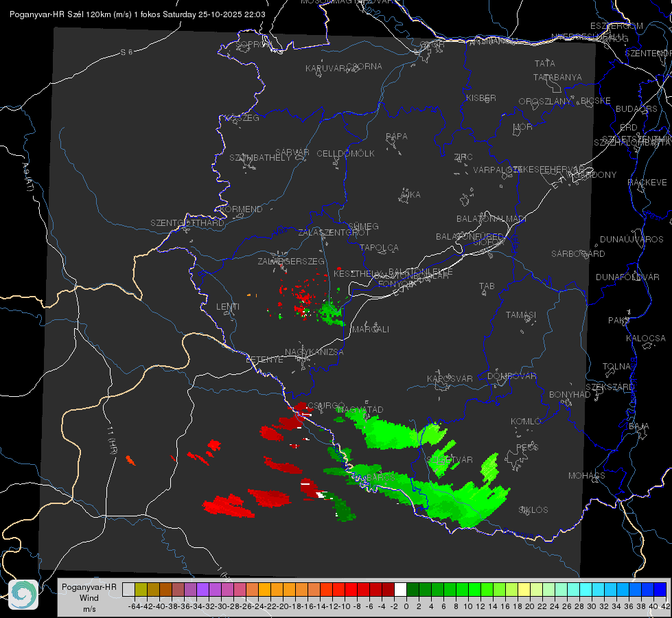Select the SZIGETVÁR label

(x=450, y=460)
